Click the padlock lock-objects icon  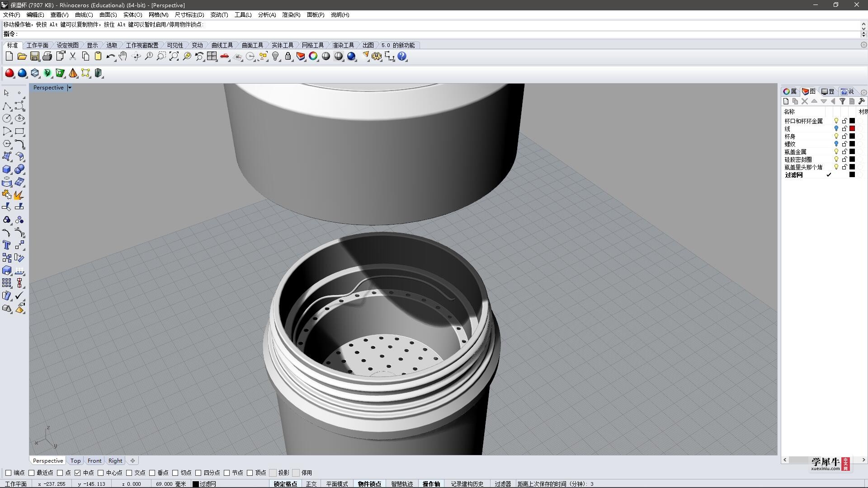tap(288, 56)
